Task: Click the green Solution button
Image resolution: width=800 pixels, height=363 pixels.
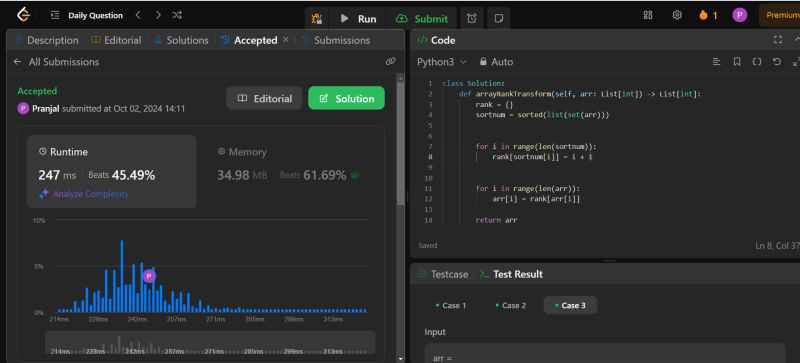Action: [x=346, y=98]
